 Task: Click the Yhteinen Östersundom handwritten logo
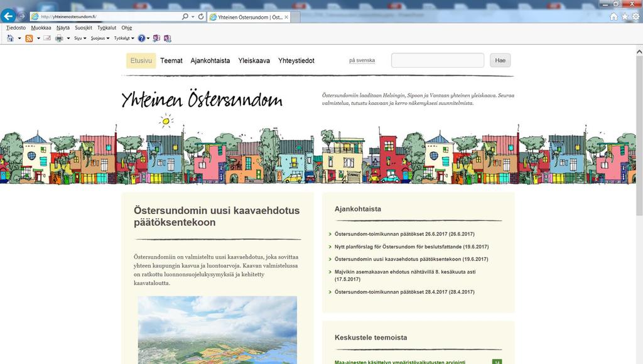pyautogui.click(x=202, y=99)
